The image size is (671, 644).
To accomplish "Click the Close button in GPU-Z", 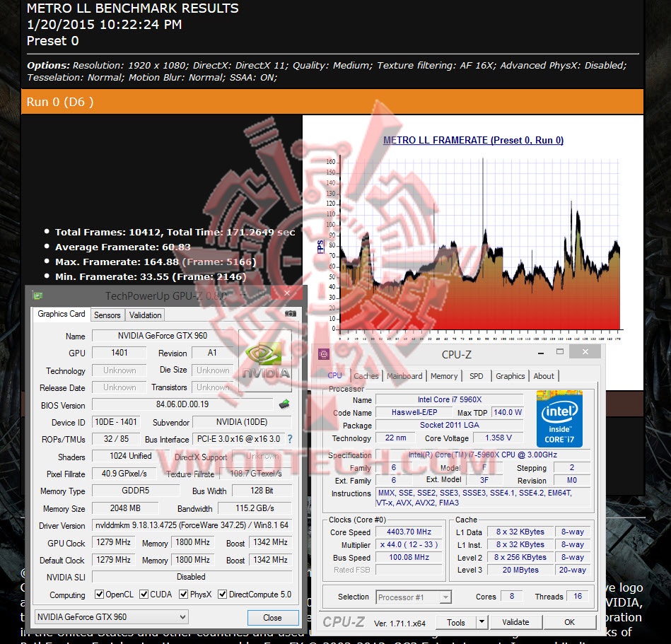I will 273,617.
